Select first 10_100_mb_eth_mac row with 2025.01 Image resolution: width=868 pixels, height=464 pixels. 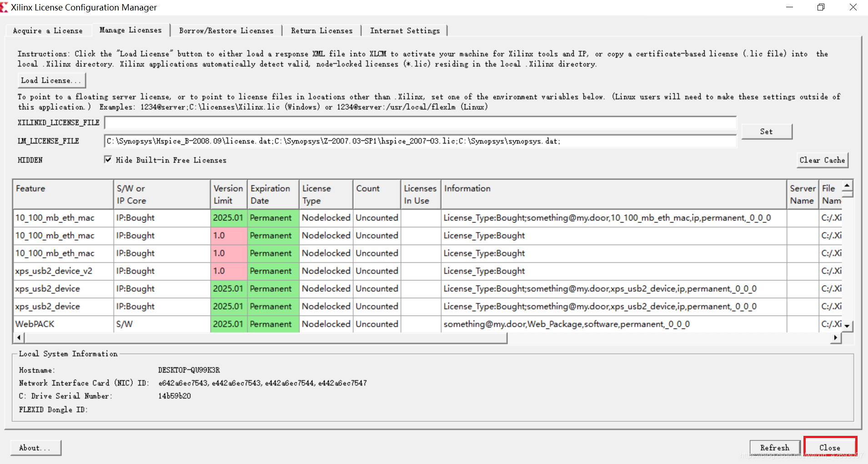tap(427, 218)
